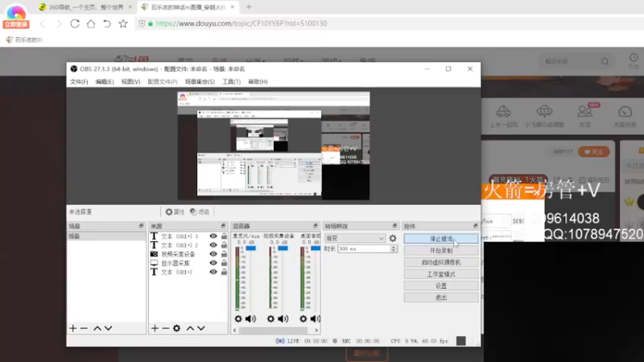Refresh the browser page
The image size is (644, 362).
coord(75,23)
